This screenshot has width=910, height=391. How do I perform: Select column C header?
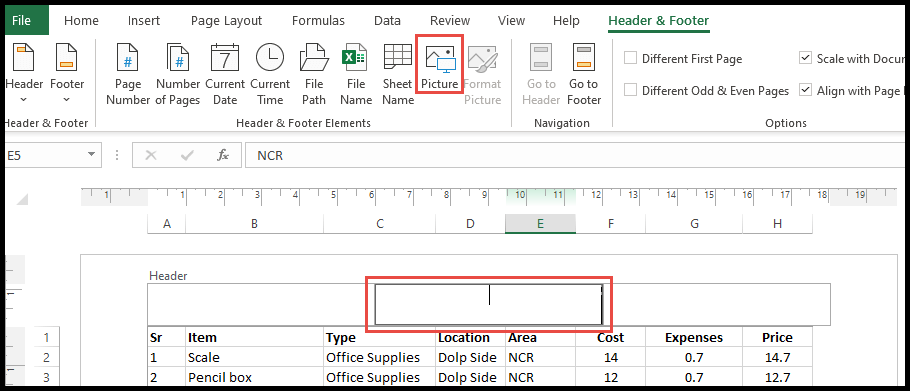click(x=380, y=224)
